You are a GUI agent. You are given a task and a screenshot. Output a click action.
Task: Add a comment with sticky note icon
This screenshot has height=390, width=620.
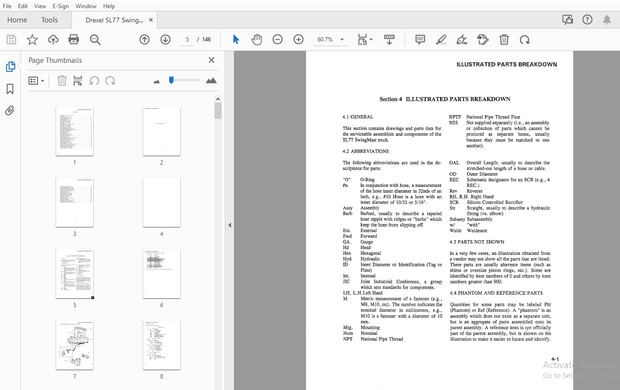(420, 40)
